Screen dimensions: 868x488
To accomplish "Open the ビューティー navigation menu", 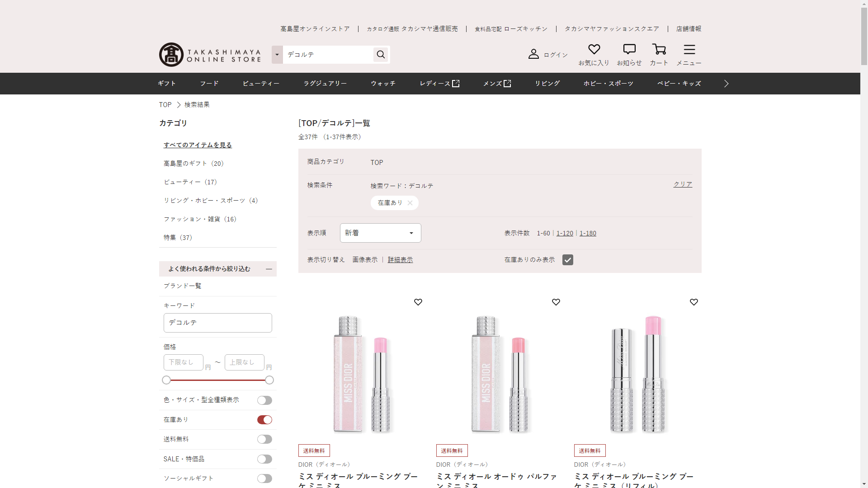I will click(261, 84).
